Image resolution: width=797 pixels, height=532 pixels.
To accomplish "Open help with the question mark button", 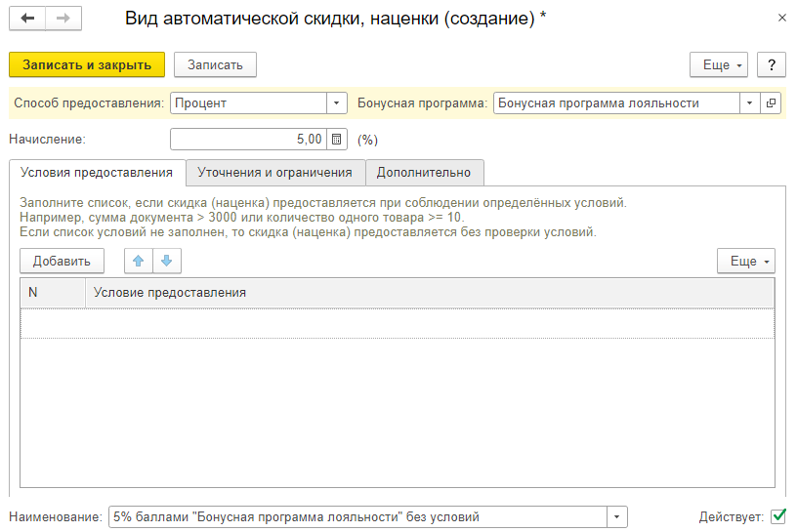I will coord(771,65).
